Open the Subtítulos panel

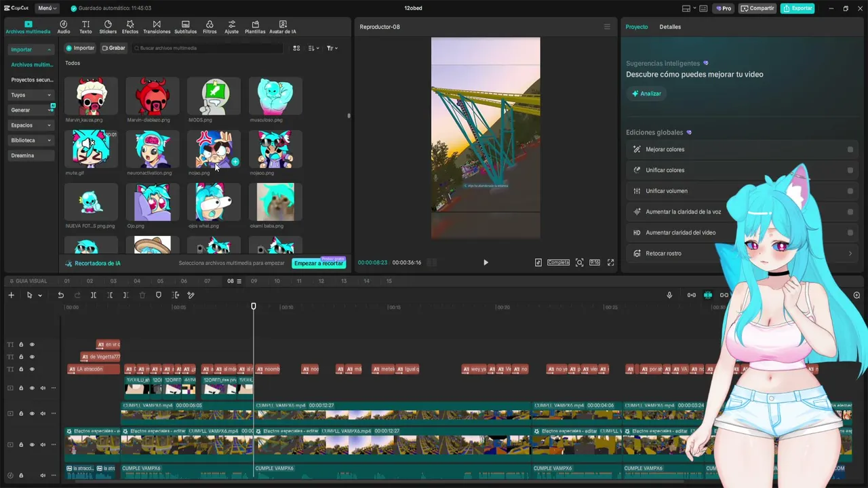click(186, 27)
